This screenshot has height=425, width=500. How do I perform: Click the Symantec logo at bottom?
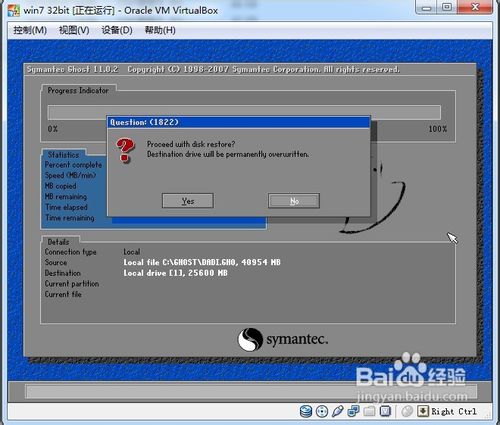(283, 340)
